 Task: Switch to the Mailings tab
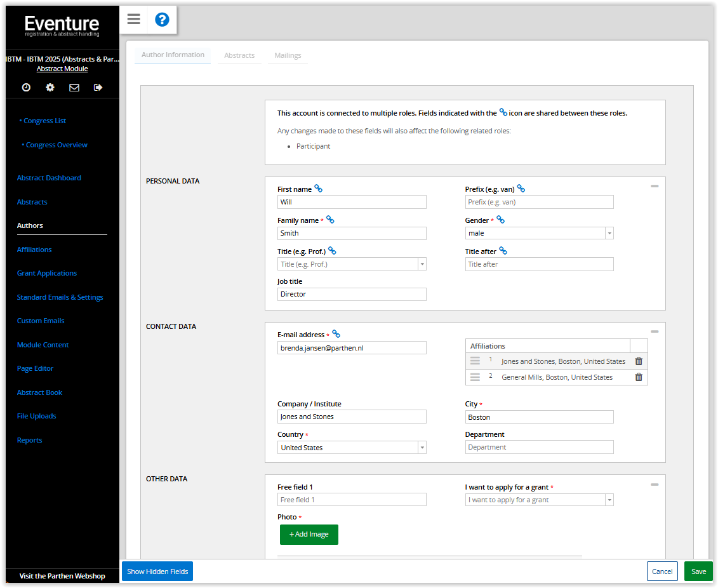[x=288, y=56]
